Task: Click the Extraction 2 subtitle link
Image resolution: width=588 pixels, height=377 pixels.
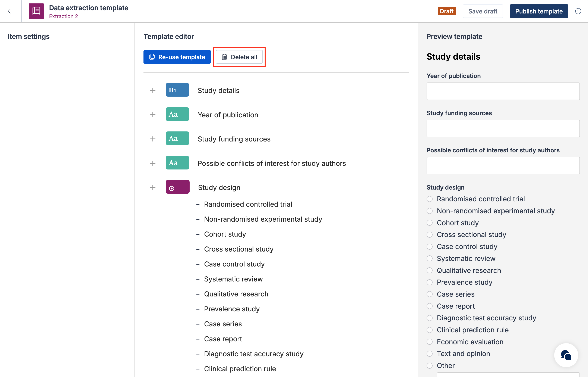Action: (63, 16)
